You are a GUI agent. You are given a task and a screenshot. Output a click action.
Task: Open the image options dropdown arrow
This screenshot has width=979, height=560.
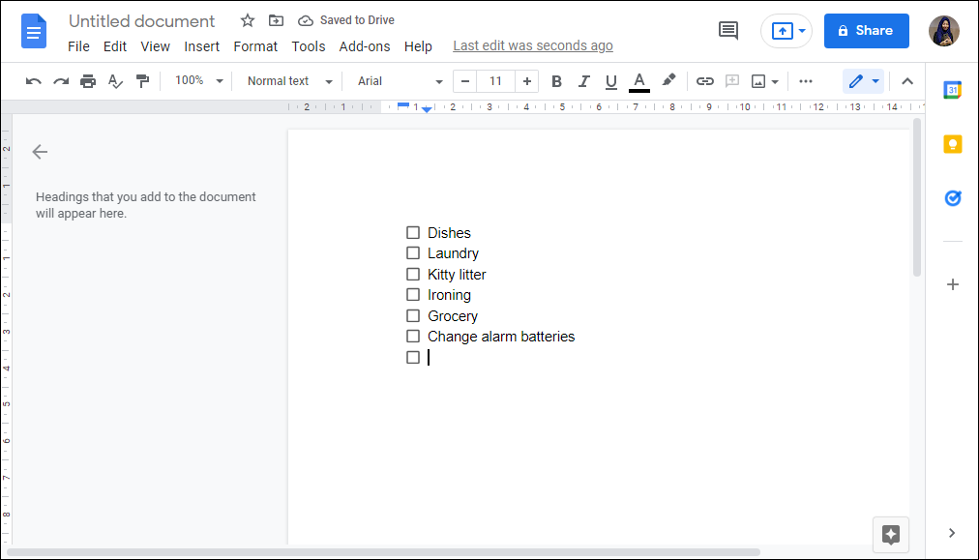click(x=775, y=82)
